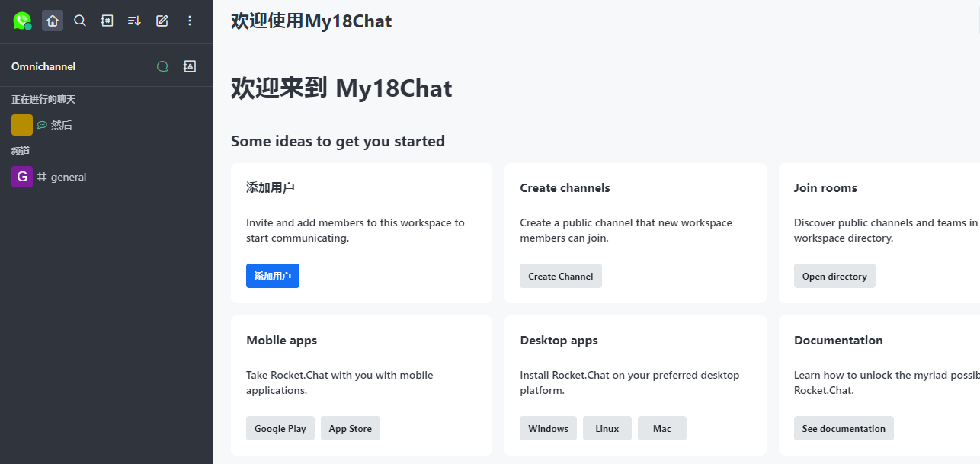
Task: Open the 然后 conversation
Action: (x=106, y=125)
